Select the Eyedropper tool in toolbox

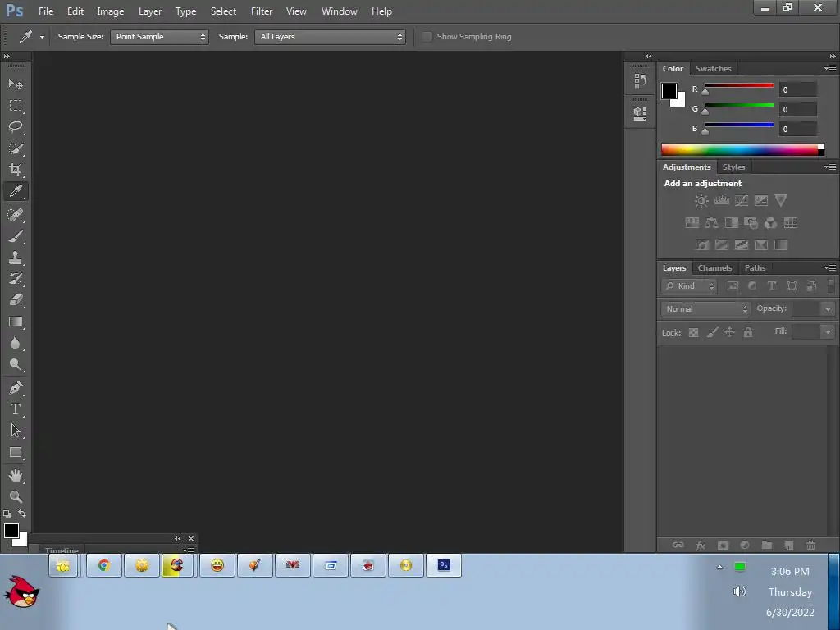coord(16,191)
